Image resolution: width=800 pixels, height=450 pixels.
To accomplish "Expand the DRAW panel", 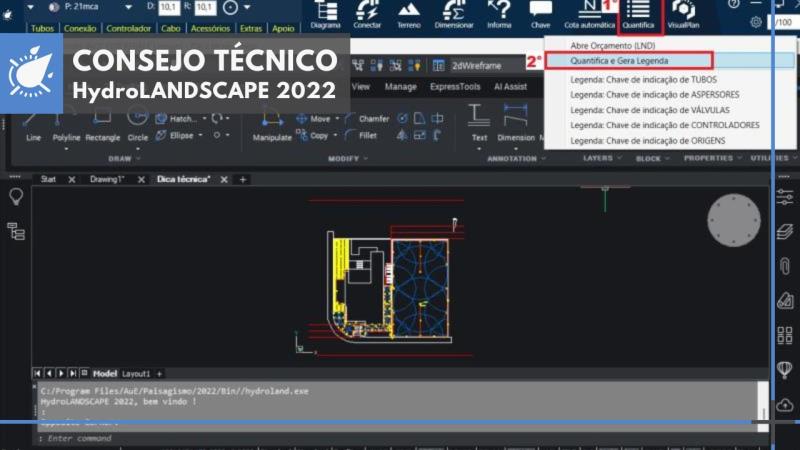I will [x=124, y=159].
